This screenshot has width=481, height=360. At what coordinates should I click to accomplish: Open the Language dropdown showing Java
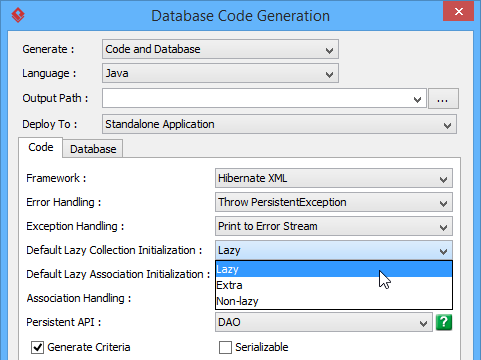click(x=220, y=73)
